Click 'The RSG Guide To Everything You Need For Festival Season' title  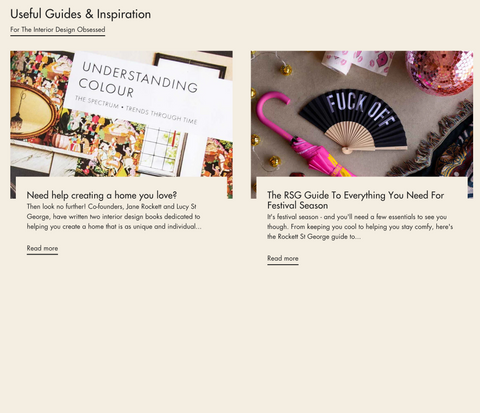tap(355, 200)
